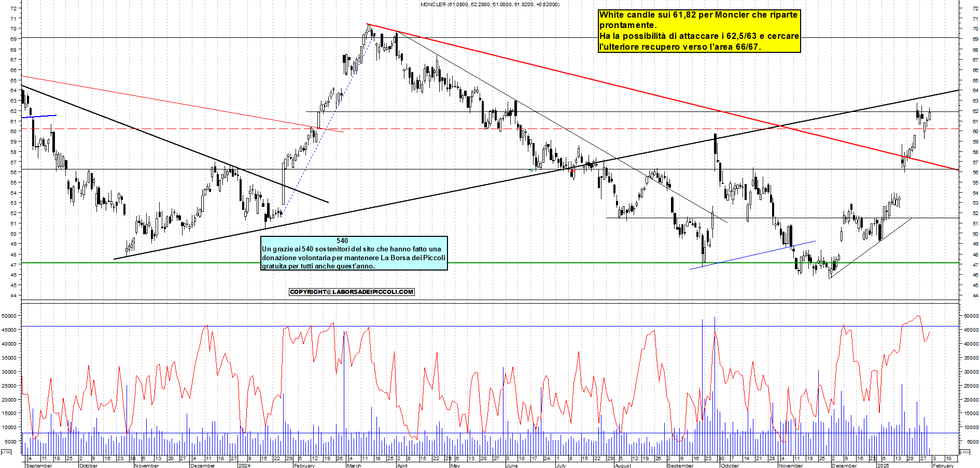Click the cyan '540 sostenitori' donation note
980x468 pixels.
(354, 253)
